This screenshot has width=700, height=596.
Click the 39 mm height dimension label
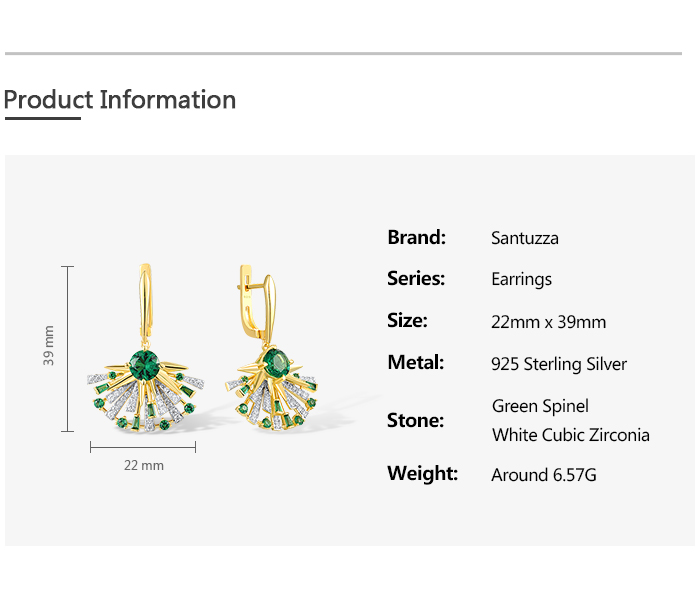(49, 346)
